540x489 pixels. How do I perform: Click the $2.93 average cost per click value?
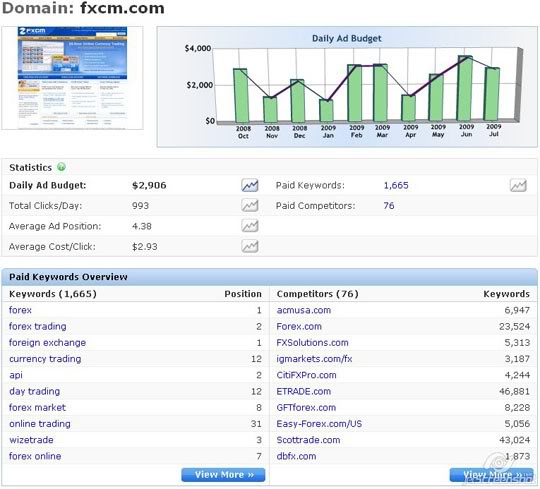pyautogui.click(x=145, y=247)
